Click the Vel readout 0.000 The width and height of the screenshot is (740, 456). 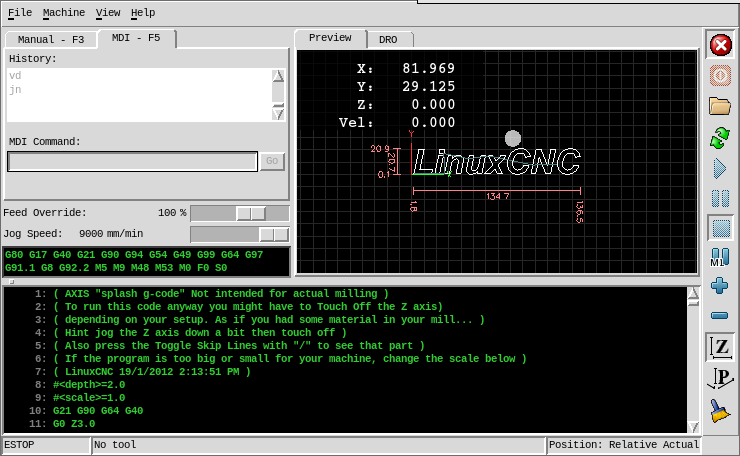pos(433,123)
